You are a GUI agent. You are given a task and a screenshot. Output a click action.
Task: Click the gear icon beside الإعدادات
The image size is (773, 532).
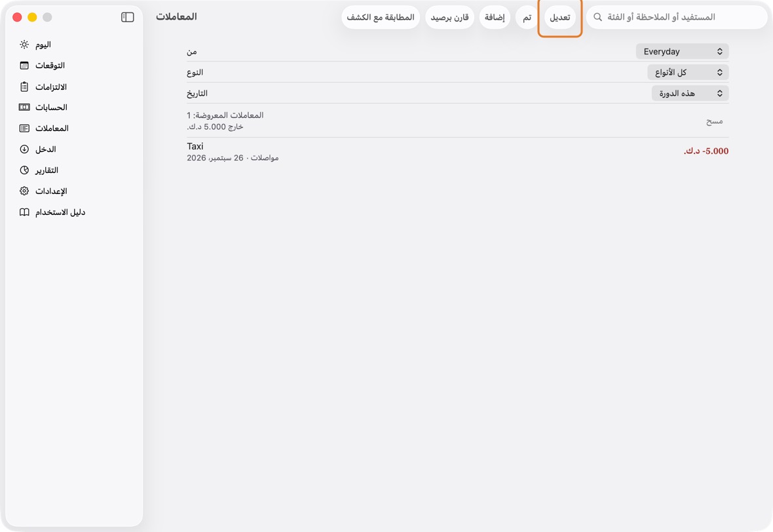[x=24, y=191]
